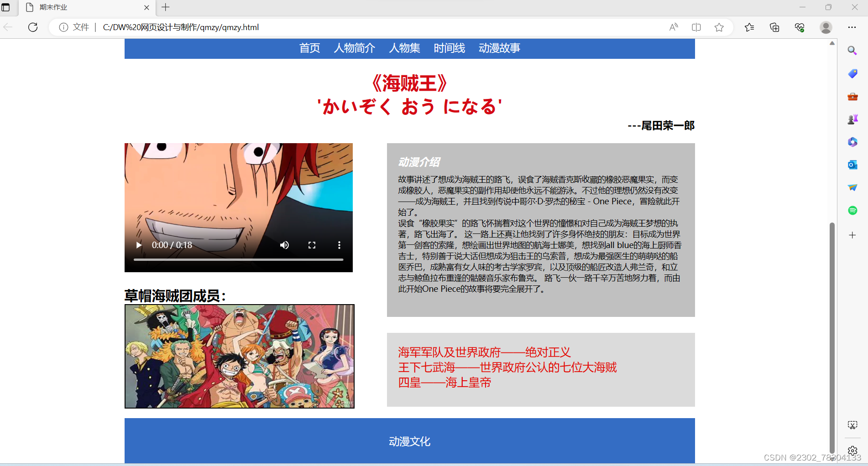The width and height of the screenshot is (868, 466).
Task: Open 动漫故事 navigation link
Action: coord(499,48)
